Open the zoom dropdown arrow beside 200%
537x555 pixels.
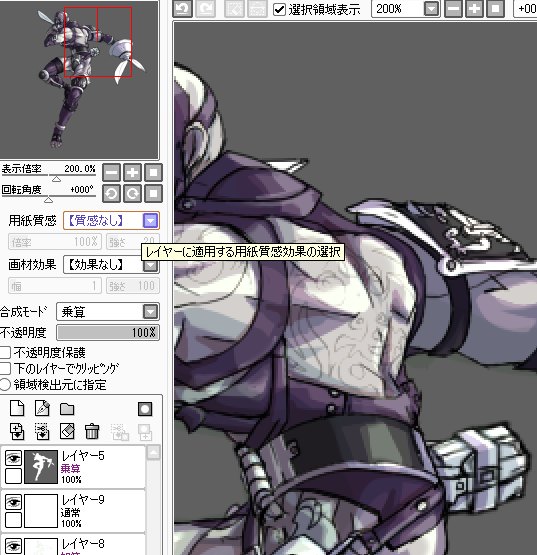pyautogui.click(x=431, y=9)
